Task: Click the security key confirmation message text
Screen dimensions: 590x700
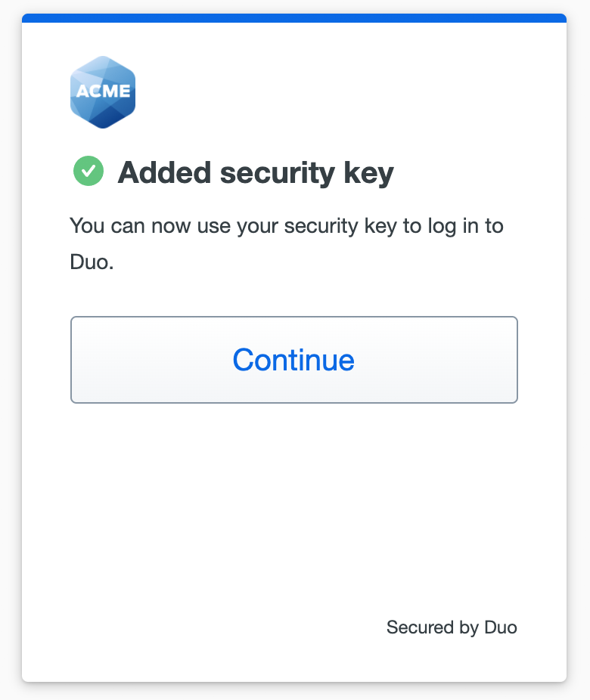Action: point(286,245)
